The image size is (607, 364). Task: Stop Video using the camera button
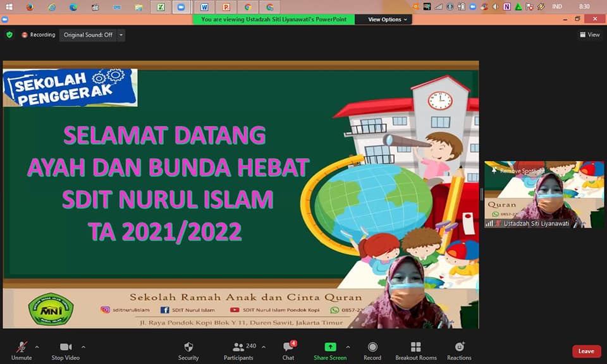(66, 350)
